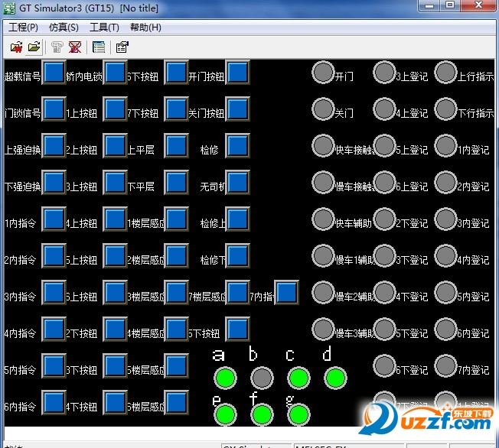This screenshot has width=499, height=448.
Task: Click the green segment lamp a
Action: tap(225, 378)
